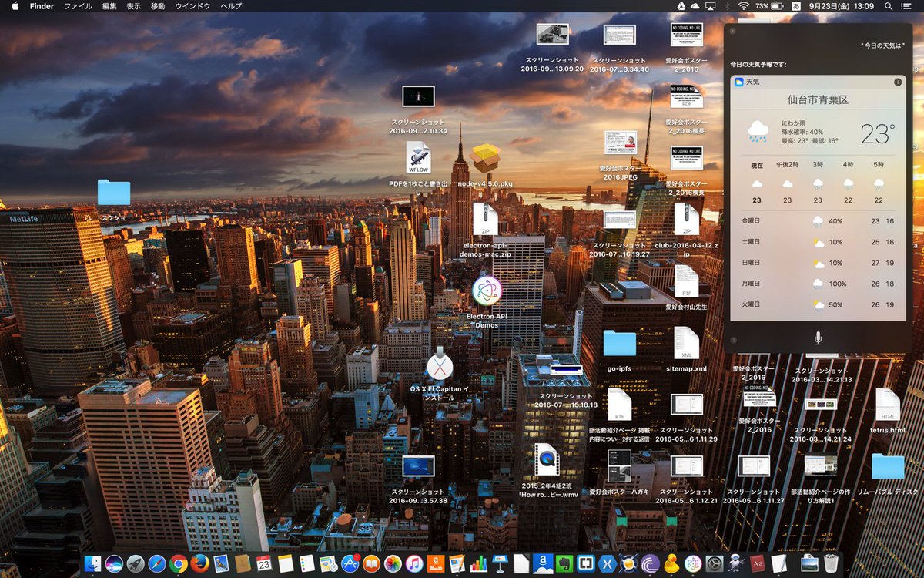Click 金曜日 40% forecast row

pyautogui.click(x=818, y=221)
